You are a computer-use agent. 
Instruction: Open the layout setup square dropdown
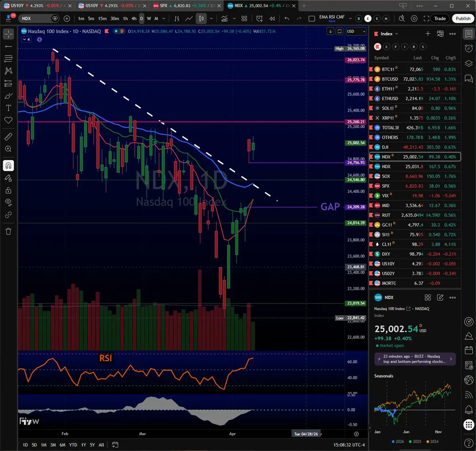(311, 19)
